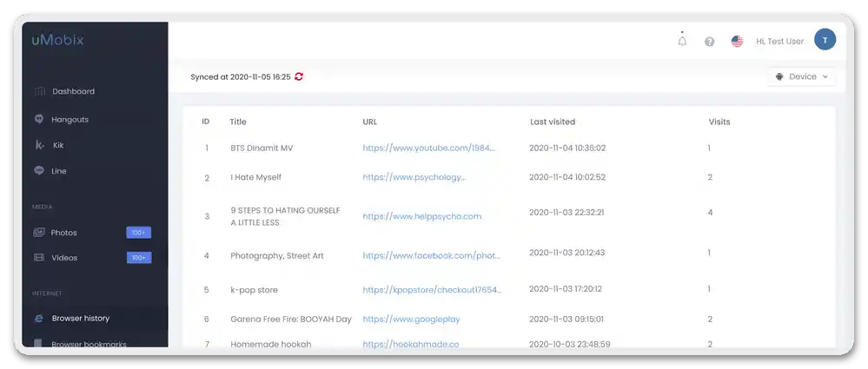This screenshot has height=369, width=868.
Task: Click the Browser history IE icon
Action: pyautogui.click(x=39, y=318)
